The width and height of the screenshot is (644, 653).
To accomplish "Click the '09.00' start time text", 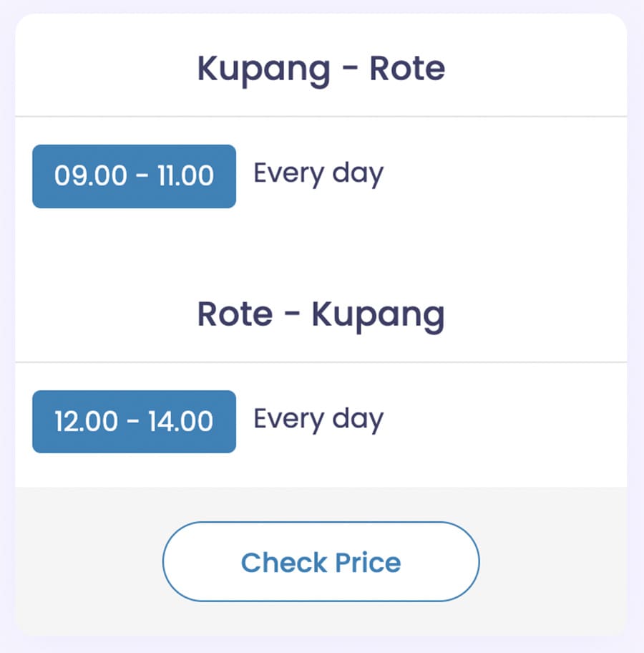I will coord(90,175).
